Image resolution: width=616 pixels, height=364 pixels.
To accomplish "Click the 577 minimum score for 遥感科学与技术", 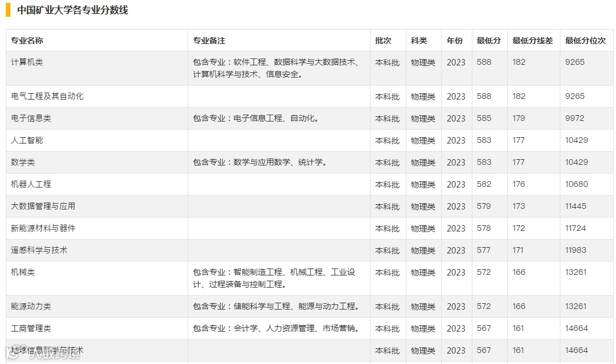I will tap(484, 250).
